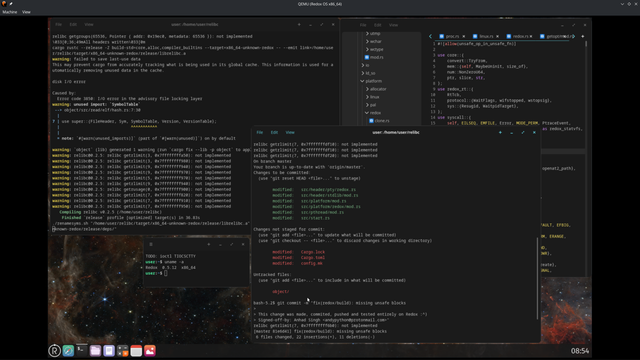Open the calendar app icon
Viewport: 640px width, 360px height.
point(136,351)
